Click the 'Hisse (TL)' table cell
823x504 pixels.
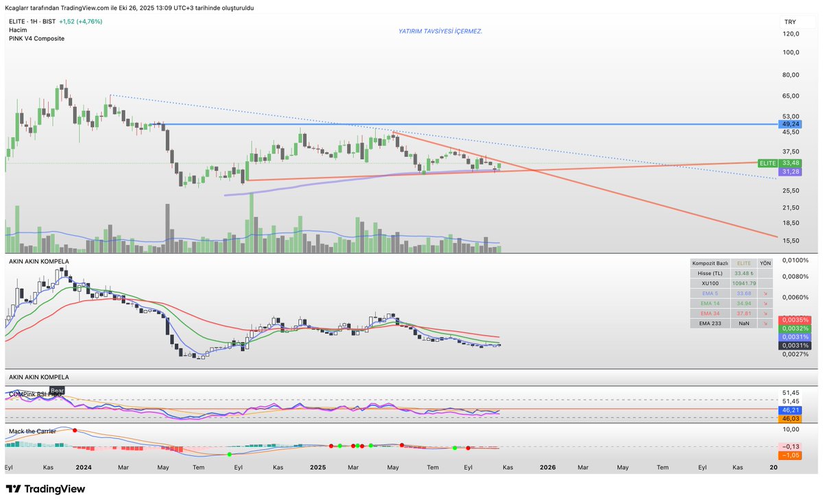click(710, 273)
